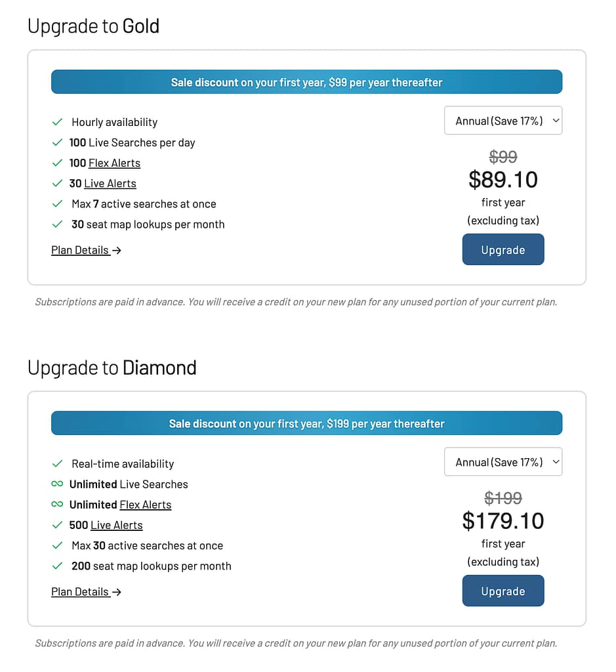616x672 pixels.
Task: Click the checkmark next to "Real-time availability"
Action: [x=57, y=463]
